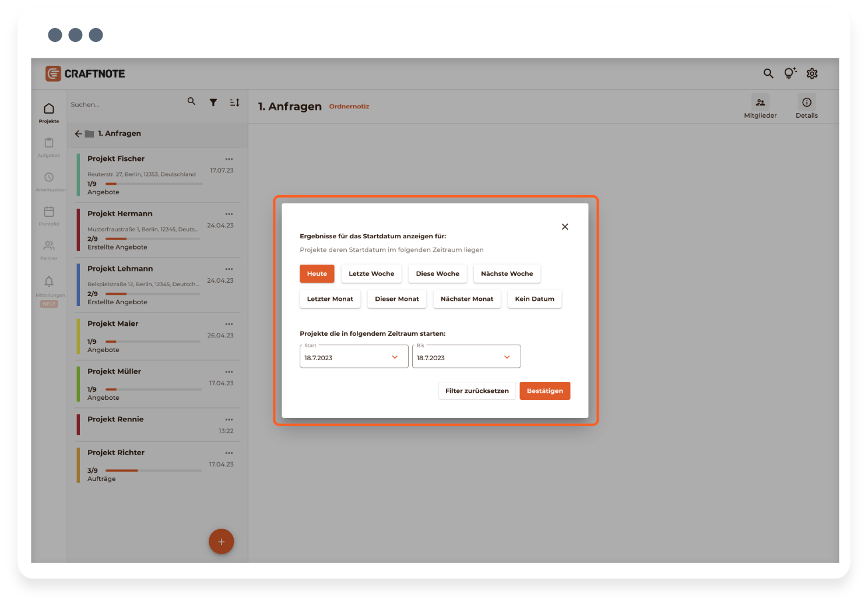This screenshot has height=605, width=868.
Task: Open the Aufgaben sidebar icon
Action: 49,143
